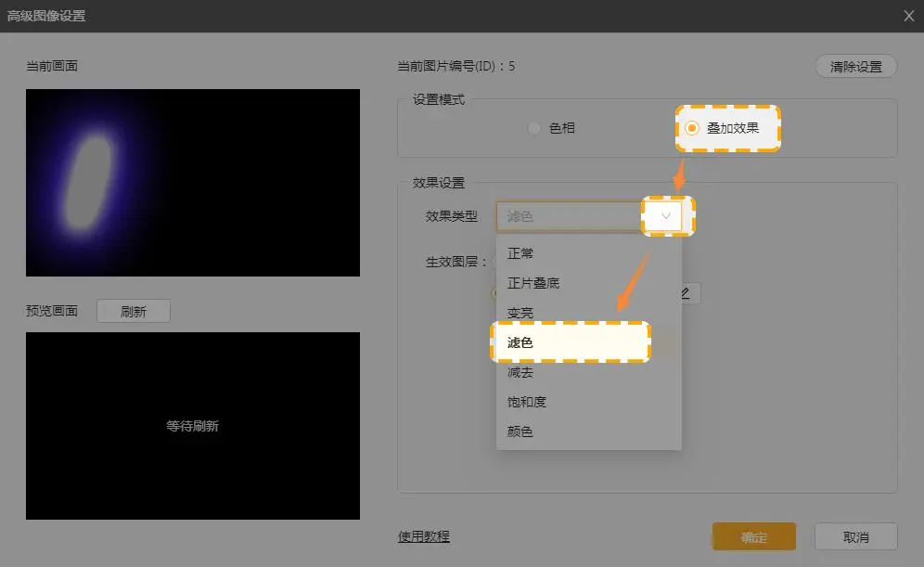Click the 取消 button
Screen dimensions: 924x567
point(855,537)
